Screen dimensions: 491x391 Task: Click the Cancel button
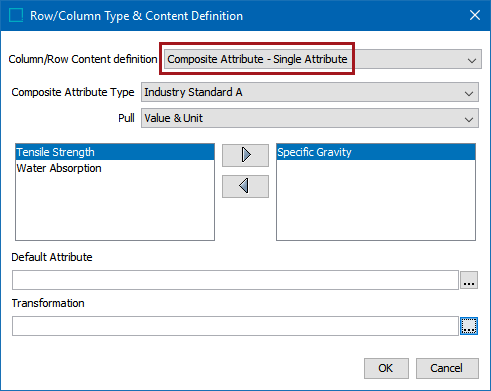point(447,368)
